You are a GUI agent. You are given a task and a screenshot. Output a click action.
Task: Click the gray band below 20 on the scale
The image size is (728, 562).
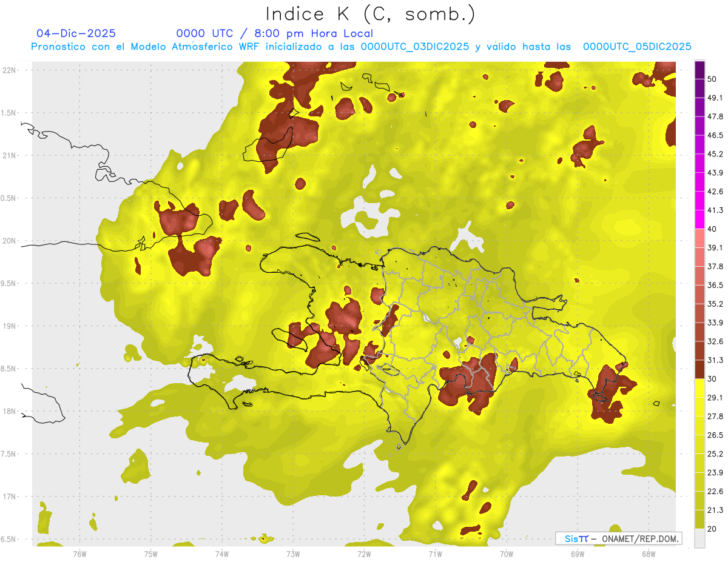click(699, 538)
